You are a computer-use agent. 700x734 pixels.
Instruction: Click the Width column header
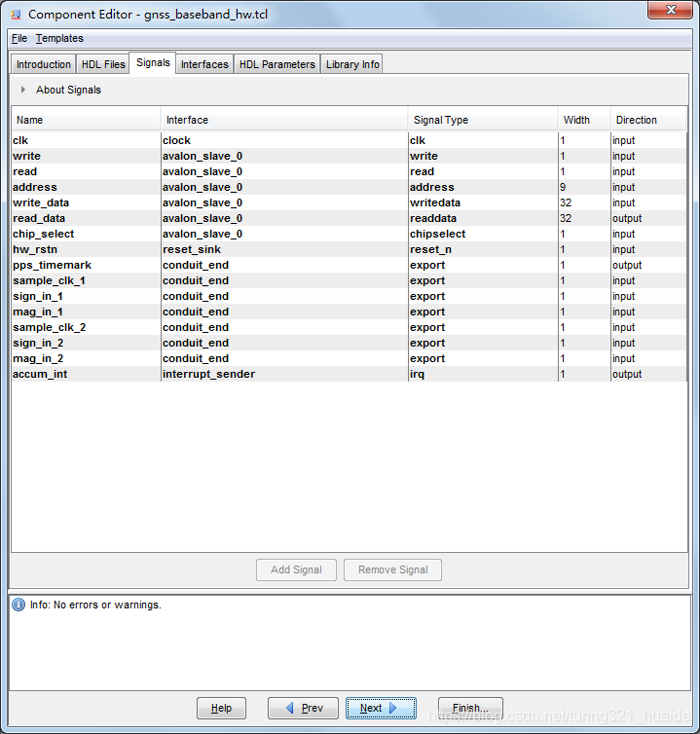[584, 120]
